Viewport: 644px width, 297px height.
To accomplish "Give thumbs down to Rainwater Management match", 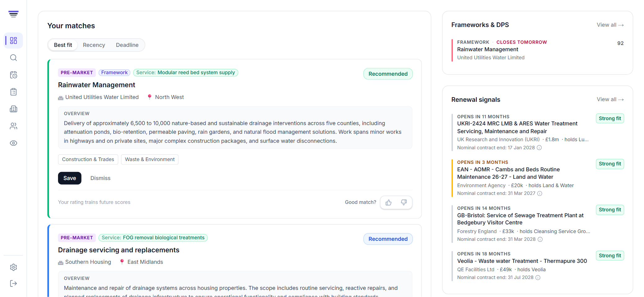I will (404, 203).
